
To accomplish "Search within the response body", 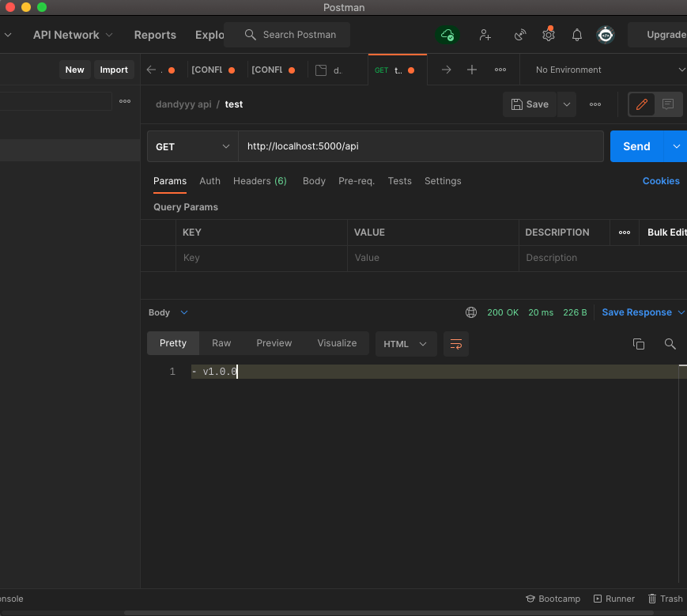I will 670,344.
